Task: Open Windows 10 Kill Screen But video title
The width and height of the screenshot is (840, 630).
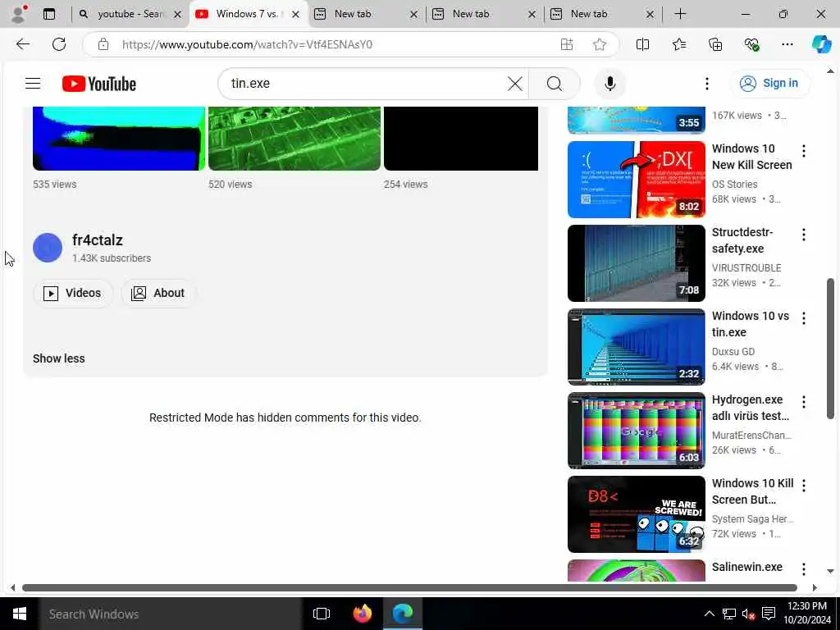Action: [753, 491]
